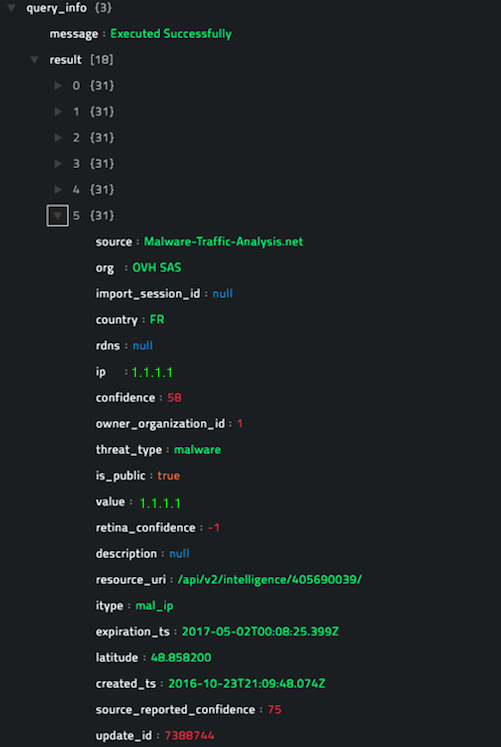Click the threat_type key
This screenshot has width=501, height=747.
[129, 450]
